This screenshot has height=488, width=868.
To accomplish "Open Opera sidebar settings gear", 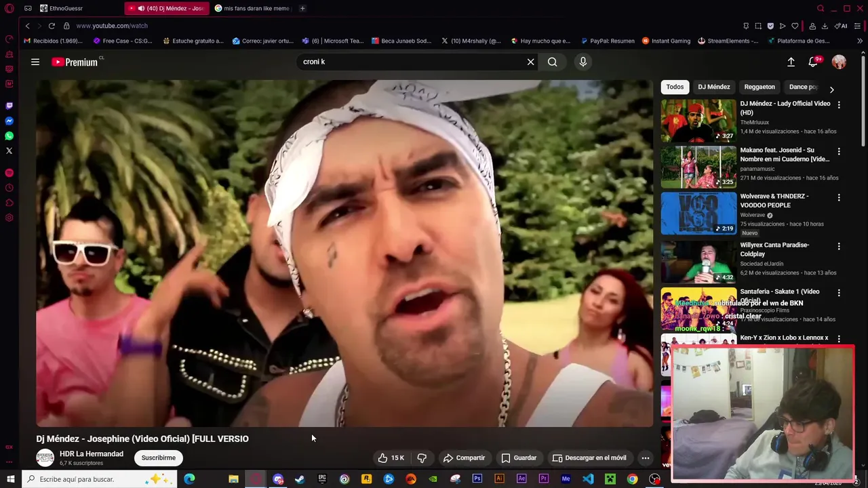I will pyautogui.click(x=9, y=218).
